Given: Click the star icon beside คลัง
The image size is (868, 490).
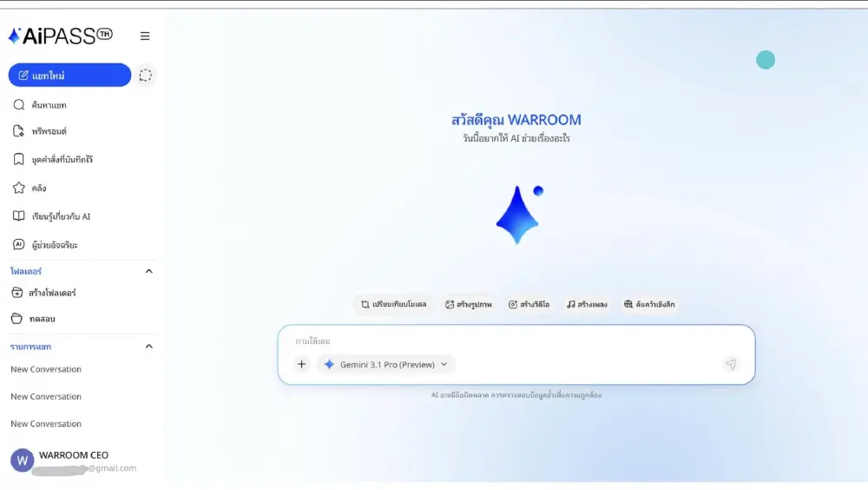Looking at the screenshot, I should pos(19,188).
